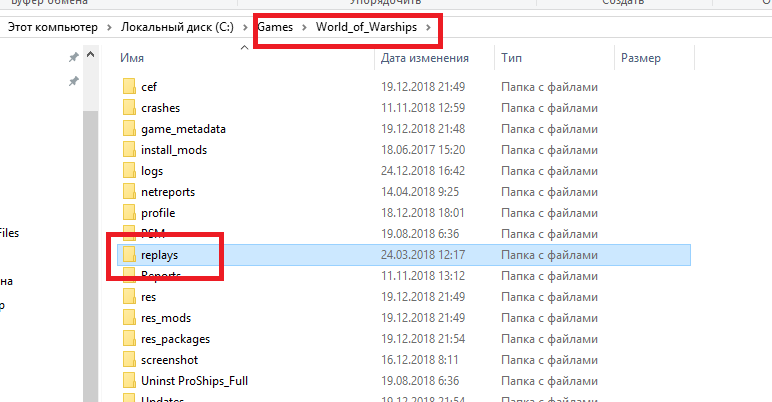This screenshot has width=772, height=402.
Task: Select the Uninst ProShips_Full folder name
Action: [194, 381]
